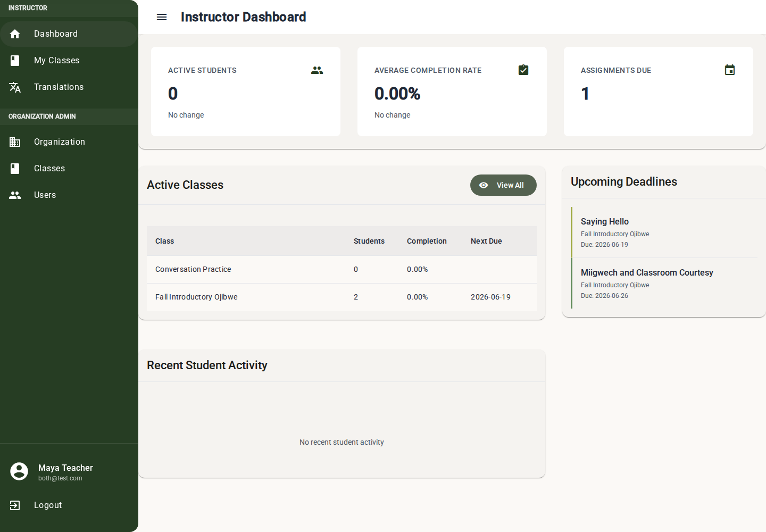Open the Fall Introductory Ojibwe class row
Image resolution: width=766 pixels, height=532 pixels.
coord(342,297)
